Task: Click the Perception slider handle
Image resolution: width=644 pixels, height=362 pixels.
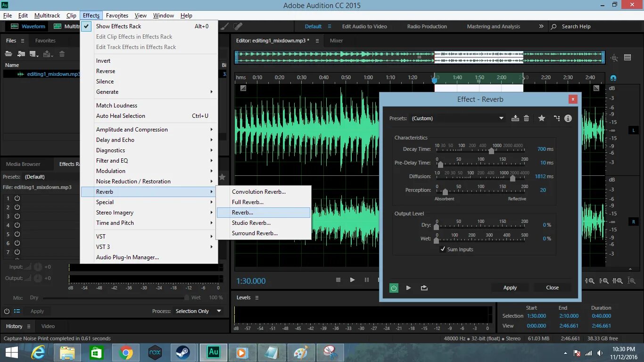Action: coord(445,192)
